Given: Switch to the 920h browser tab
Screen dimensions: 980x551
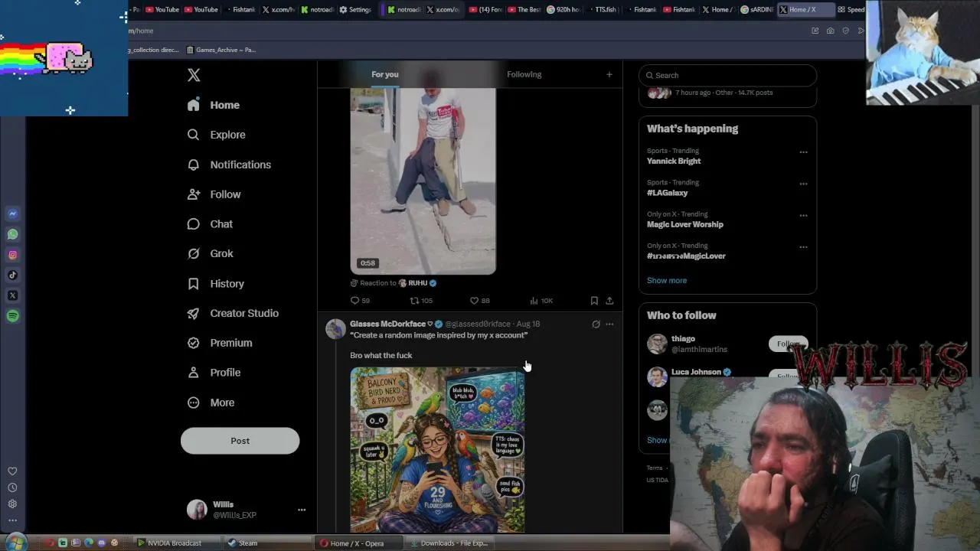Looking at the screenshot, I should (563, 10).
